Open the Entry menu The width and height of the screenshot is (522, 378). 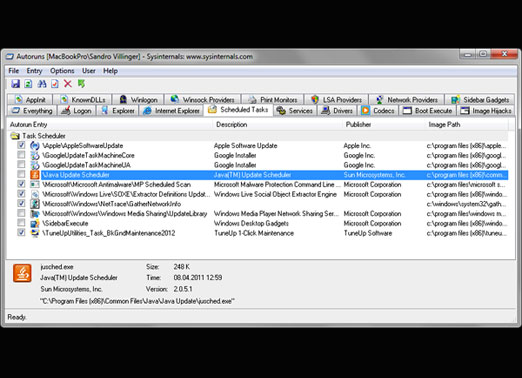click(34, 71)
